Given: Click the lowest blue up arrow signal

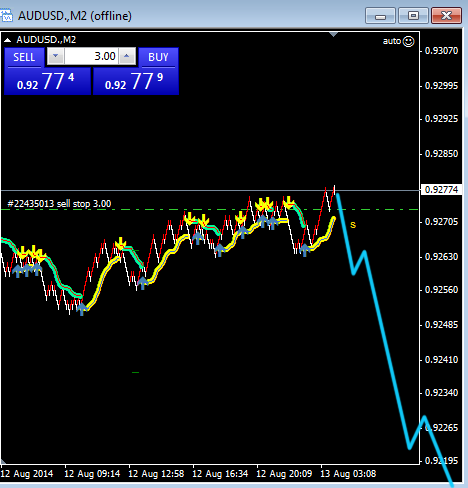Looking at the screenshot, I should click(82, 309).
